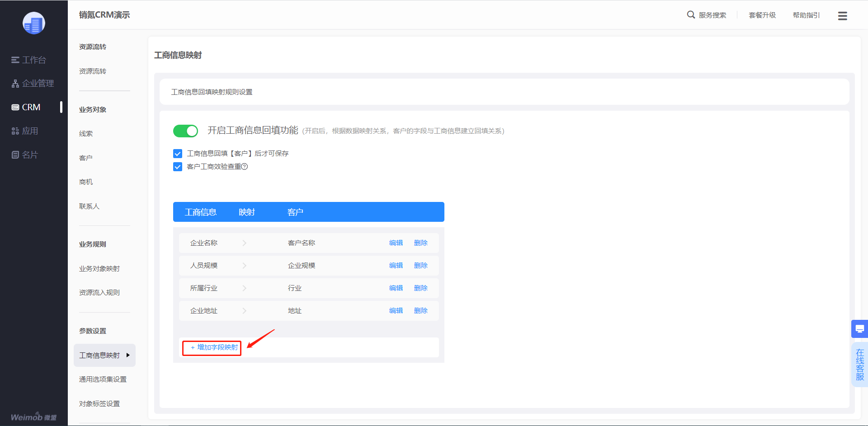This screenshot has width=868, height=426.
Task: Uncheck 工商信息回填【客户】后才可保存 checkbox
Action: [x=178, y=154]
